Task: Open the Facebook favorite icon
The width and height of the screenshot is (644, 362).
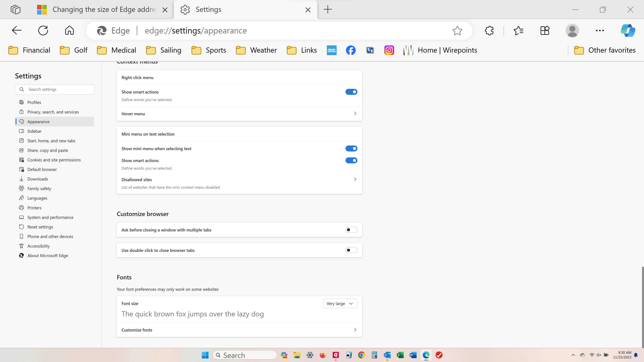Action: tap(351, 50)
